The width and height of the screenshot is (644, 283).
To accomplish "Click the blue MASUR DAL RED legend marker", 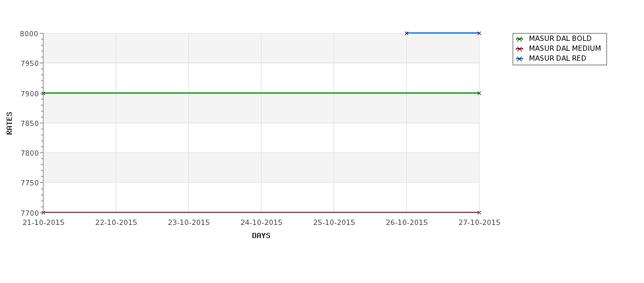I will (x=520, y=59).
